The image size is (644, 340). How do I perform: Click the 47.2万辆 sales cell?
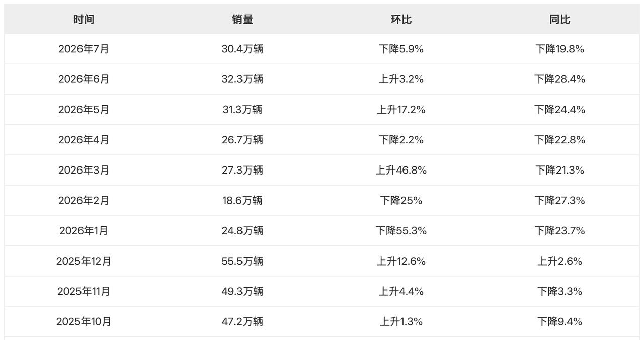click(x=243, y=321)
